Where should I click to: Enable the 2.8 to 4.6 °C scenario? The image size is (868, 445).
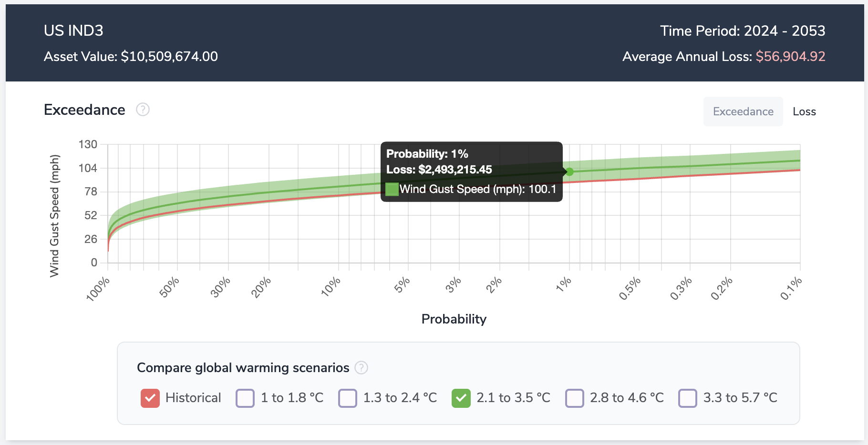point(575,398)
